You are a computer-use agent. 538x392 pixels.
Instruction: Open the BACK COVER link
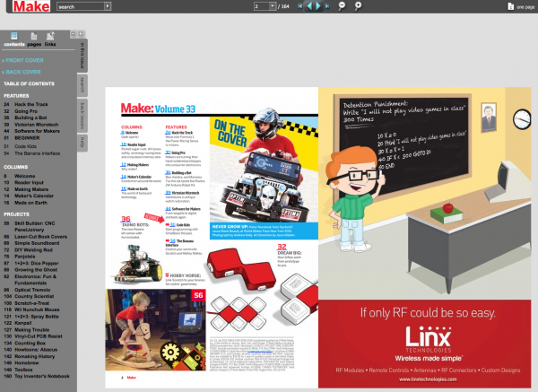22,72
